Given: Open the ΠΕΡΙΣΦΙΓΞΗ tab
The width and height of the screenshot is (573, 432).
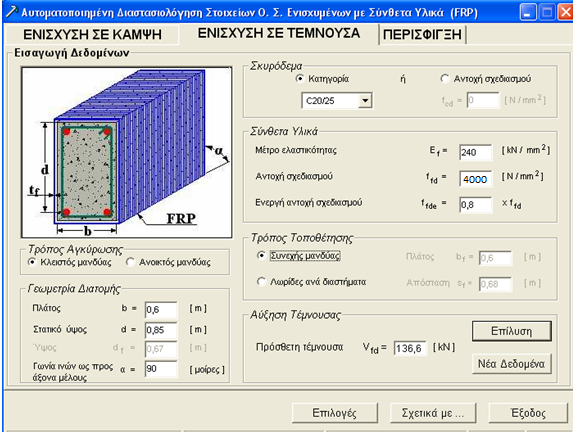Looking at the screenshot, I should 422,35.
